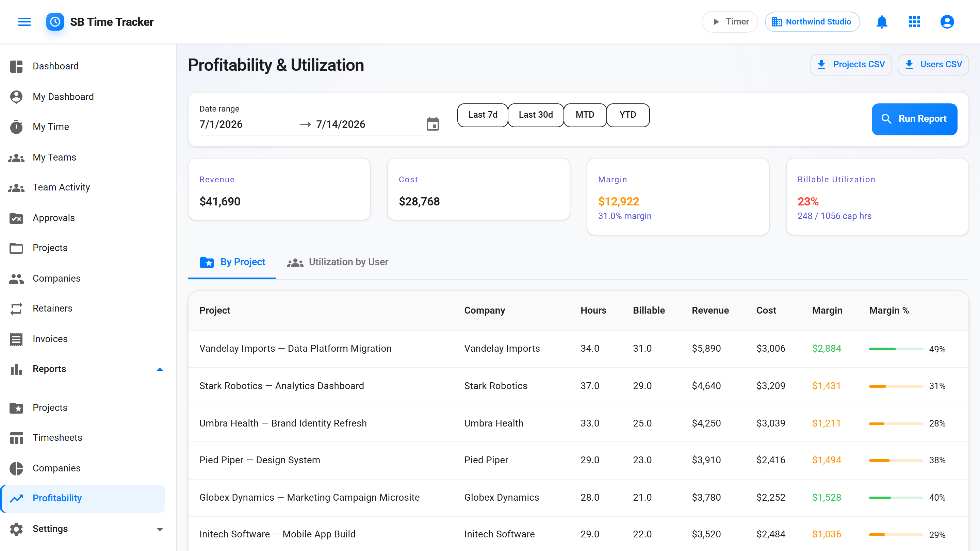Click the $41,690 revenue value
The width and height of the screenshot is (980, 551).
(x=220, y=202)
